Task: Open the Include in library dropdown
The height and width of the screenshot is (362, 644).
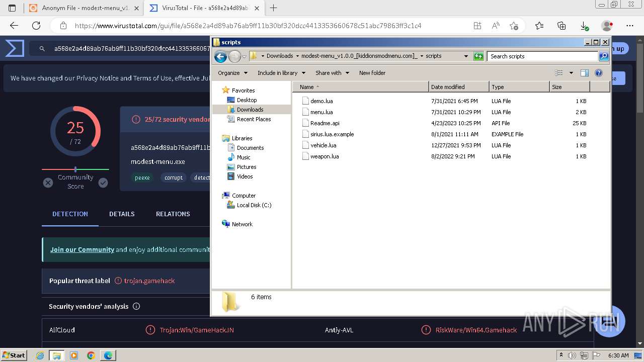Action: coord(281,73)
